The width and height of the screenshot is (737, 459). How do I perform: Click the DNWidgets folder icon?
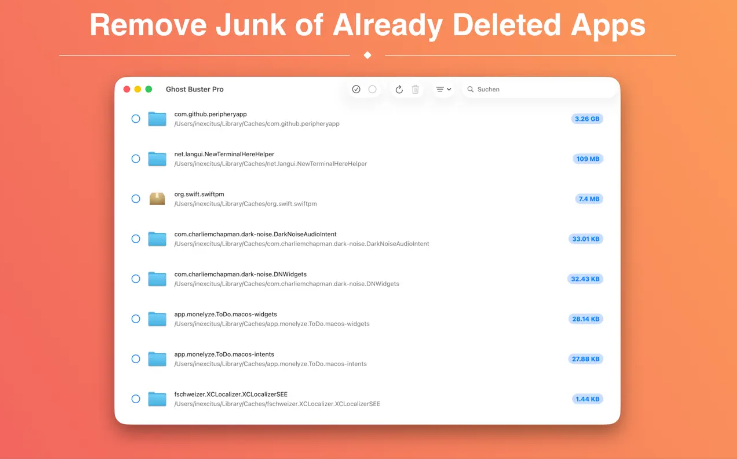tap(157, 279)
